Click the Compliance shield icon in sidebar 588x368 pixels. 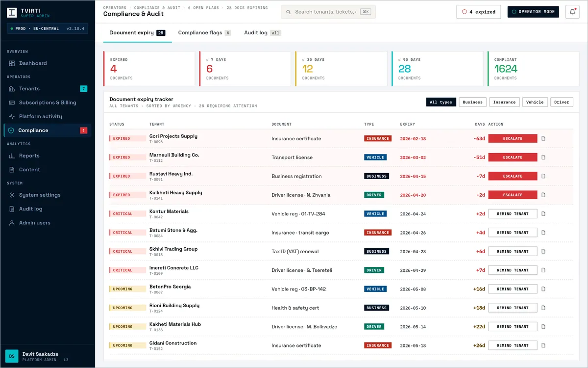coord(11,131)
